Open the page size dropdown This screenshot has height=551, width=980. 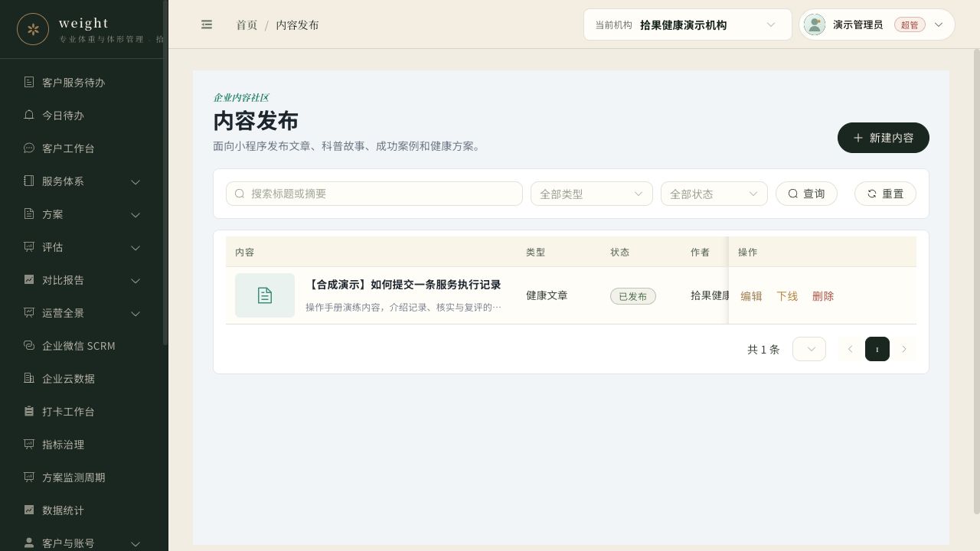click(809, 349)
